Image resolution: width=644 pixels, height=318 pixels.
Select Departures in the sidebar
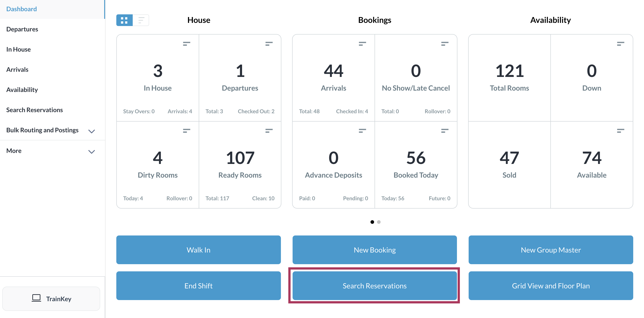[22, 29]
